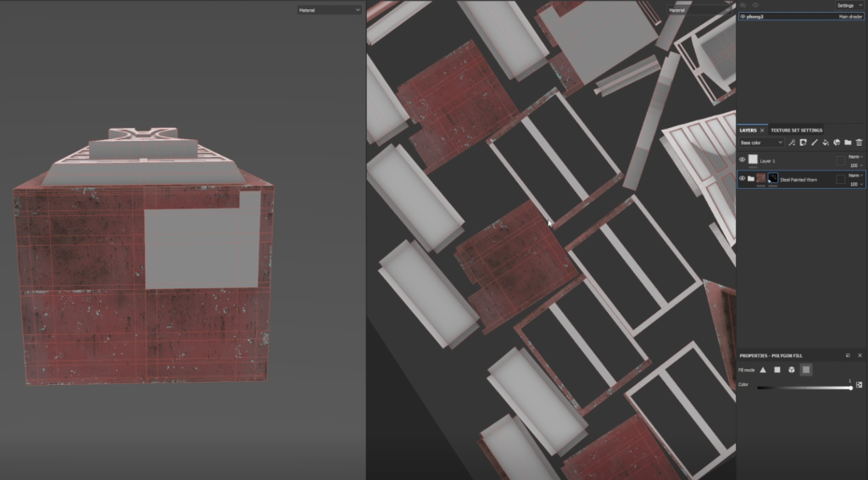The height and width of the screenshot is (480, 868).
Task: Hide Layer 1 using eye icon
Action: [743, 159]
